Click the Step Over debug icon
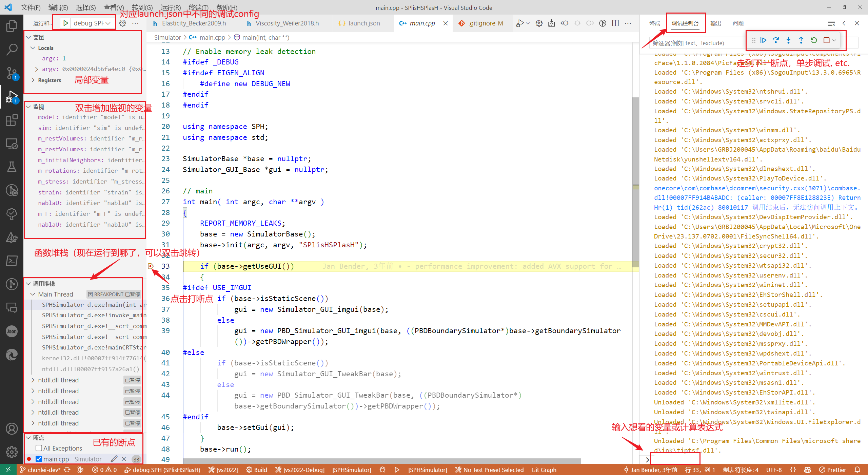Image resolution: width=868 pixels, height=475 pixels. pyautogui.click(x=775, y=40)
